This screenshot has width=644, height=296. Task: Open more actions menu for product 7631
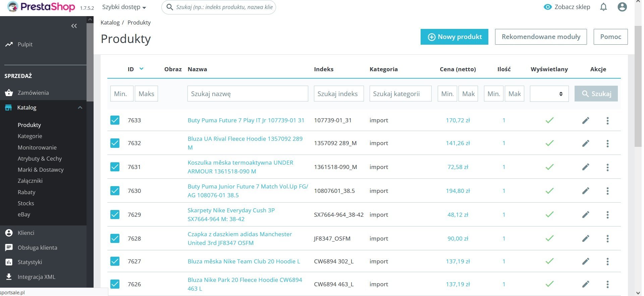coord(607,167)
